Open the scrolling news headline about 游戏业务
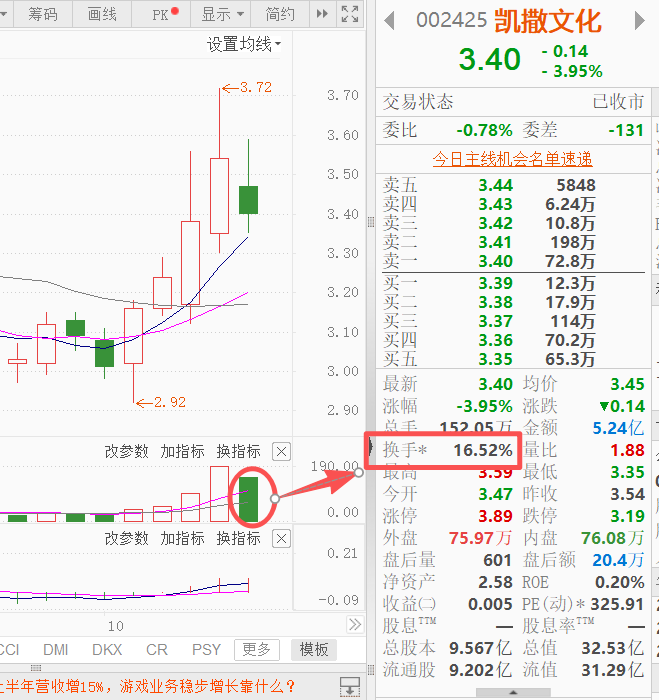 (148, 686)
